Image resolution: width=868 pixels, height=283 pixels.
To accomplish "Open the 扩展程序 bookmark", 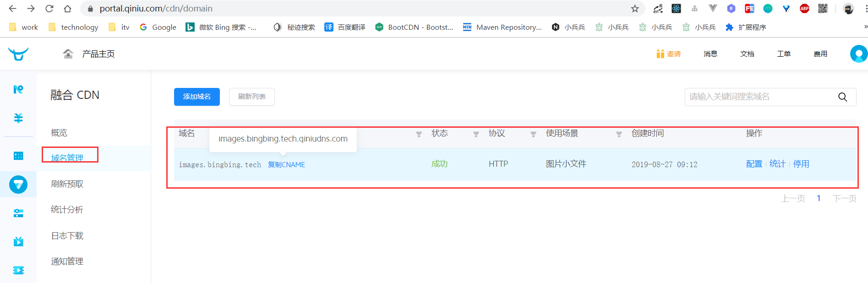I will pyautogui.click(x=746, y=27).
